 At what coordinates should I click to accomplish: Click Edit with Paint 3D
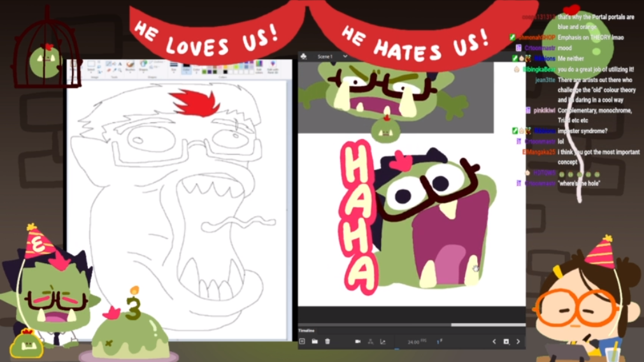click(x=273, y=67)
